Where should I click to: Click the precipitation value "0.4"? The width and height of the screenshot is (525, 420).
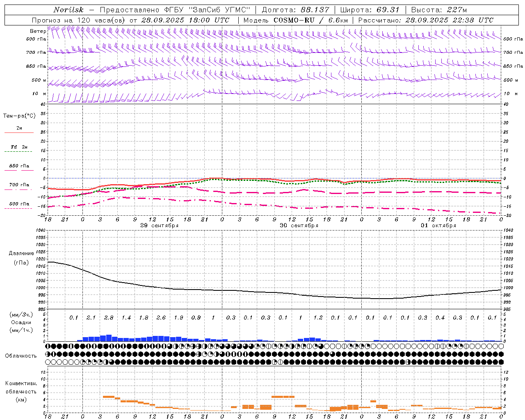point(440,317)
